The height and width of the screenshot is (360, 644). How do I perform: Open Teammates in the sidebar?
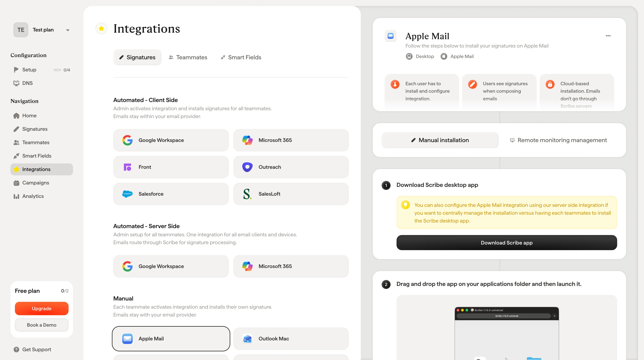[42, 142]
